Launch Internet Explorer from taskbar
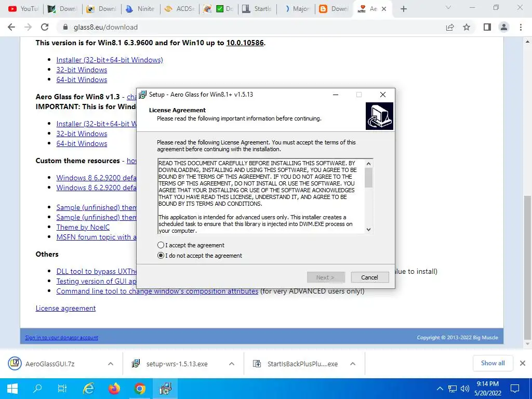 tap(88, 389)
